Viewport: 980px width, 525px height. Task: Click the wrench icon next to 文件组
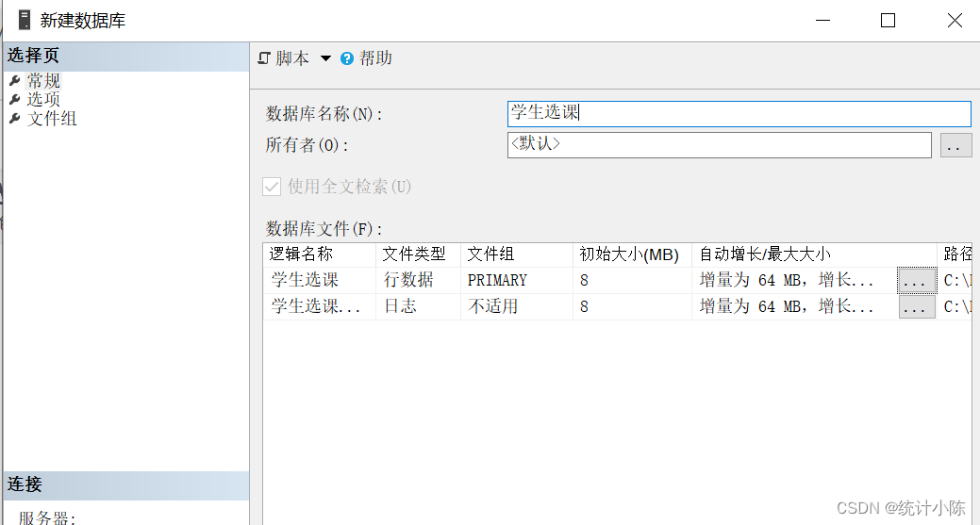[15, 118]
